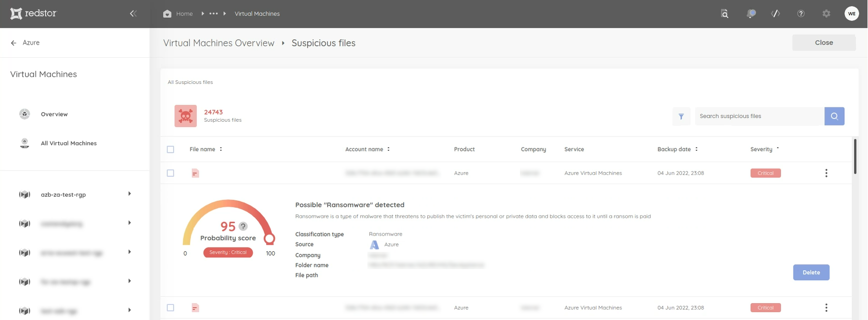Go to Virtual Machines Overview heading link
The width and height of the screenshot is (868, 320).
[219, 43]
